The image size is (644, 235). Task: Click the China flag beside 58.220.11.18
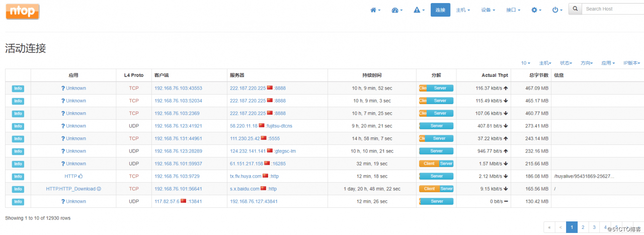pyautogui.click(x=262, y=126)
